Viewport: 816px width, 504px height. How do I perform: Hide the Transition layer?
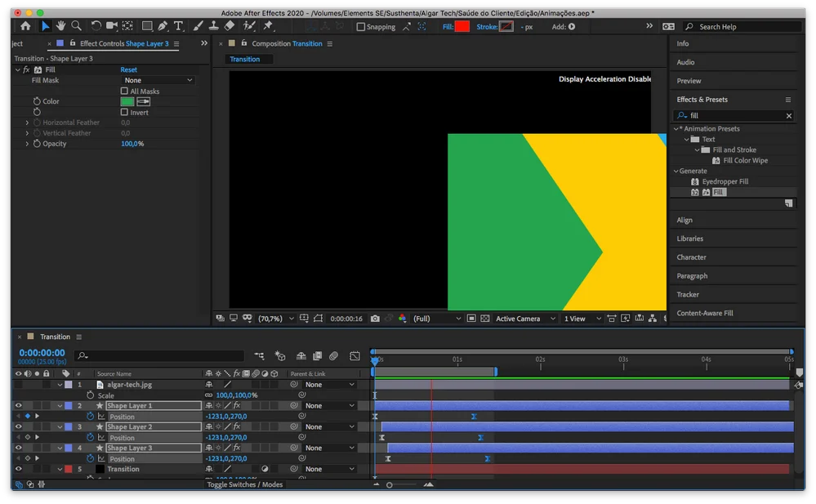[19, 469]
